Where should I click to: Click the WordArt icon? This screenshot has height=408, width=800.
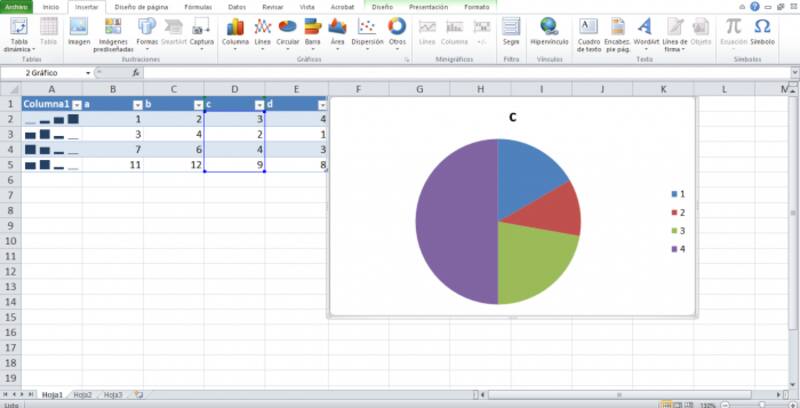[x=645, y=31]
